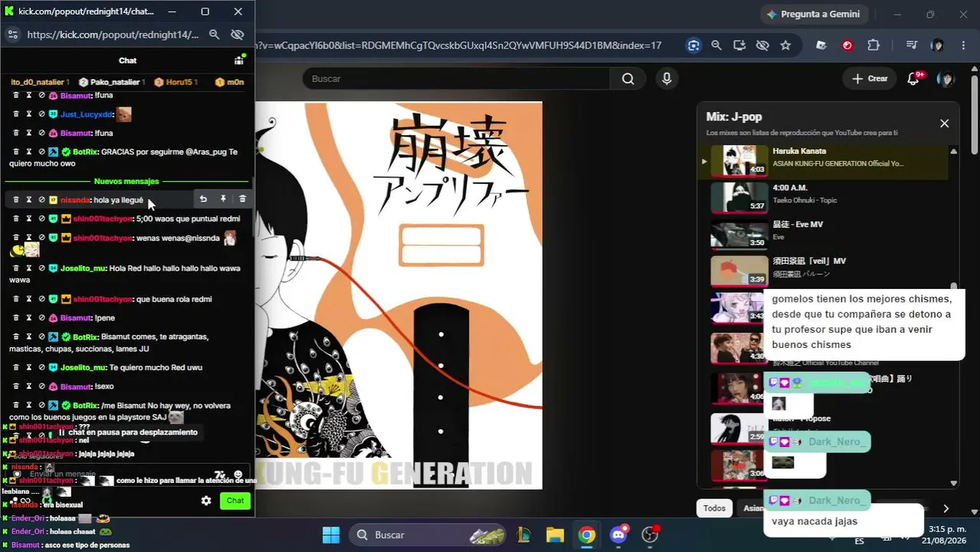Click trash icon before Just_Lucyxdd's message
Screen dimensions: 980x552
15,114
